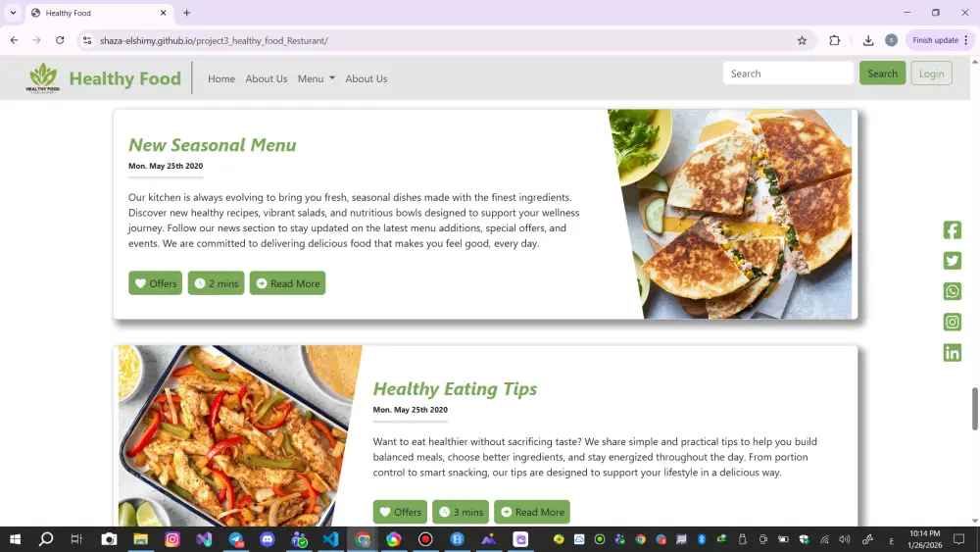Screen dimensions: 980x552
Task: Expand the Menu dropdown in navbar
Action: point(317,78)
